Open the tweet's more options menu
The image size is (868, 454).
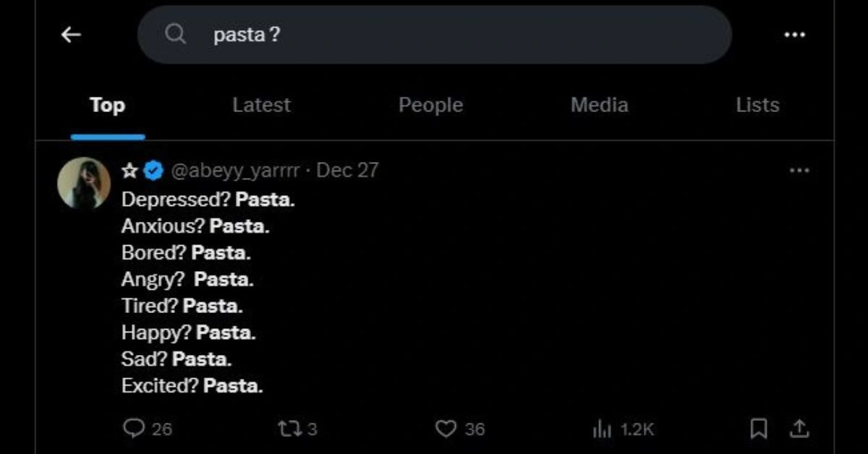point(799,171)
